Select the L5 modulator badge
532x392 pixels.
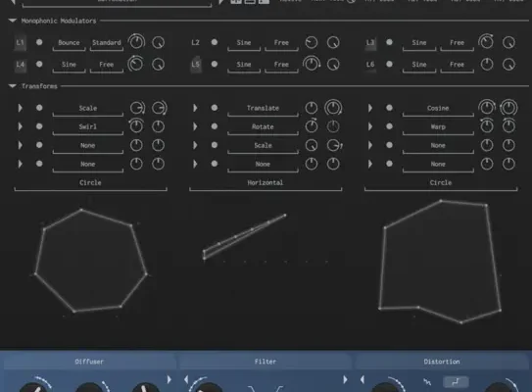195,65
